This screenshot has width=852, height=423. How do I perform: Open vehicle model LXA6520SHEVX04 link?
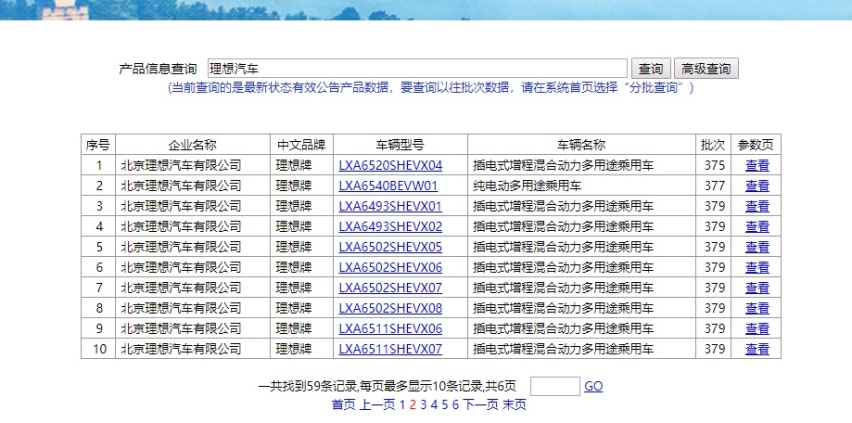click(390, 165)
